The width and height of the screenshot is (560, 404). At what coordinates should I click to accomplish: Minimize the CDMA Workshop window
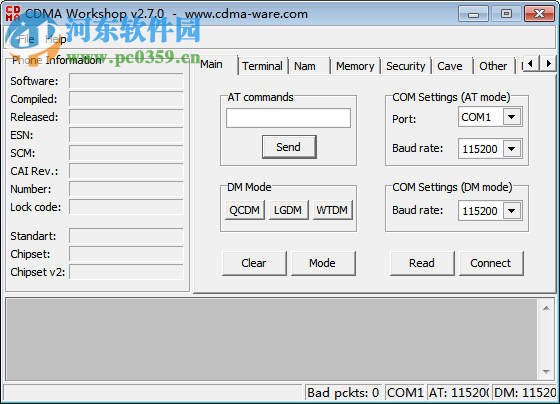coord(474,14)
